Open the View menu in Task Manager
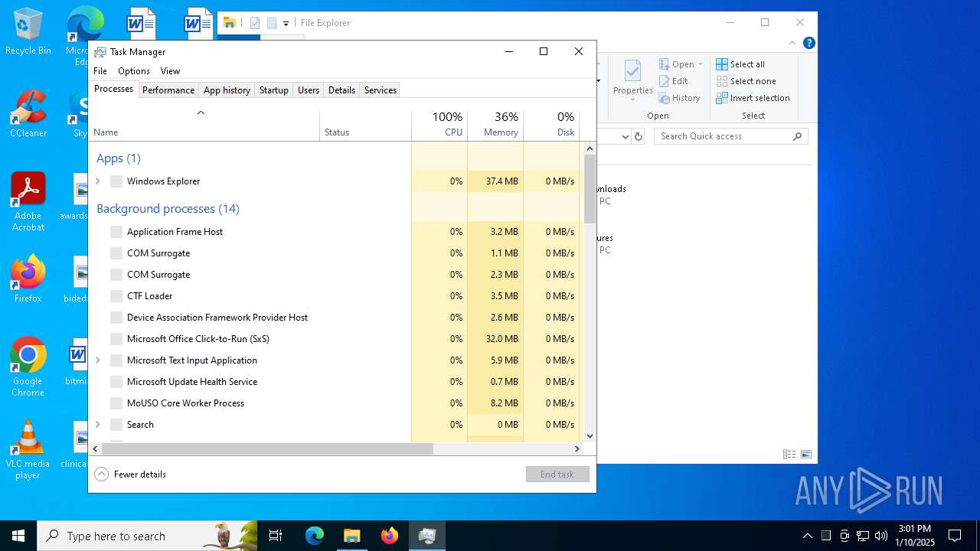Screen dimensions: 980x551 click(x=170, y=71)
